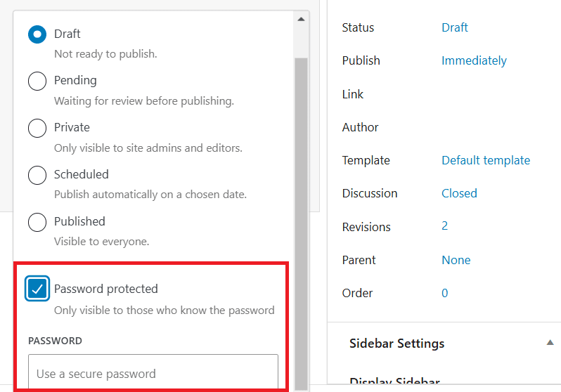The width and height of the screenshot is (561, 392).
Task: Open the Default template link
Action: point(486,160)
